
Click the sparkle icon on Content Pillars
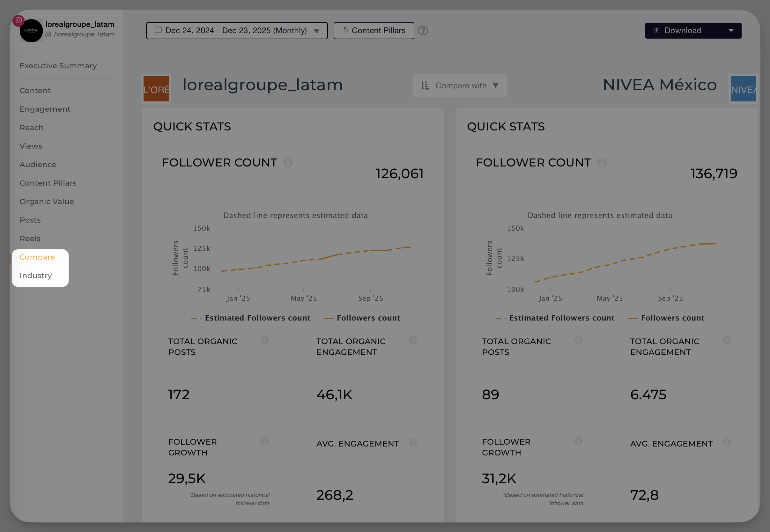pyautogui.click(x=345, y=30)
